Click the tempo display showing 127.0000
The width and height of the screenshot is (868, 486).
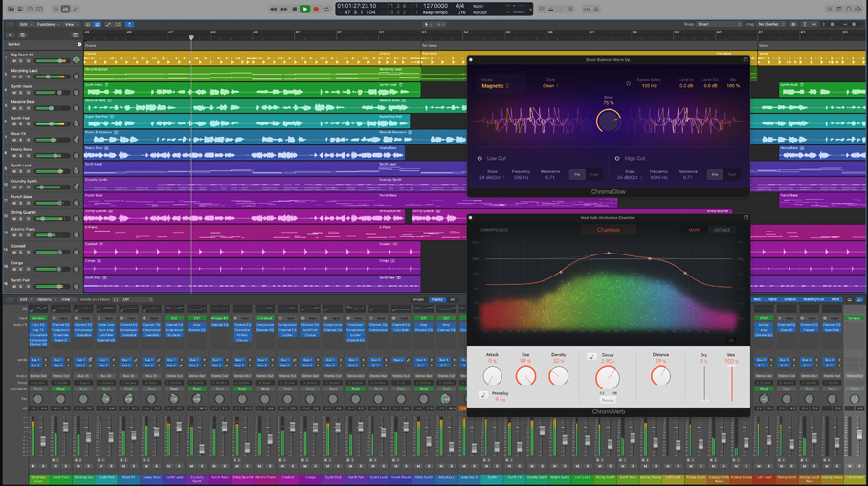point(435,6)
